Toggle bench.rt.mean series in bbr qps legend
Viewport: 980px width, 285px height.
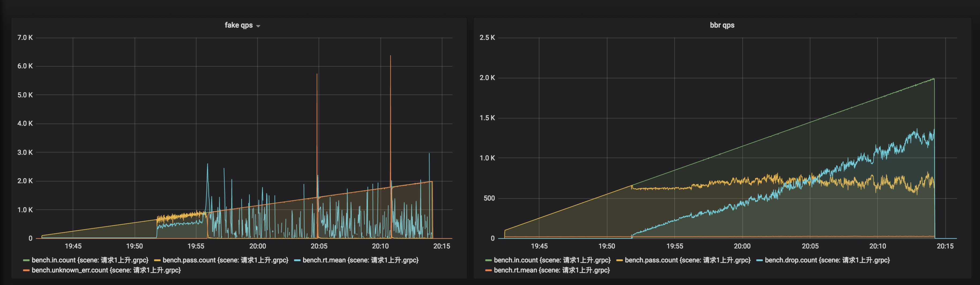tap(552, 270)
